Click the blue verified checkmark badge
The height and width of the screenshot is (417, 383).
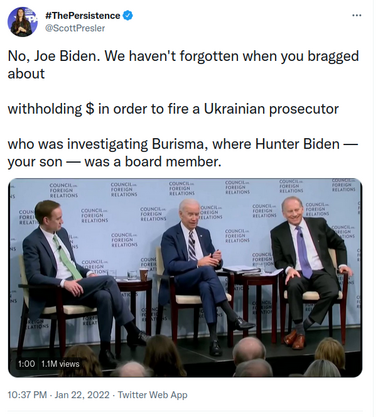click(x=128, y=15)
